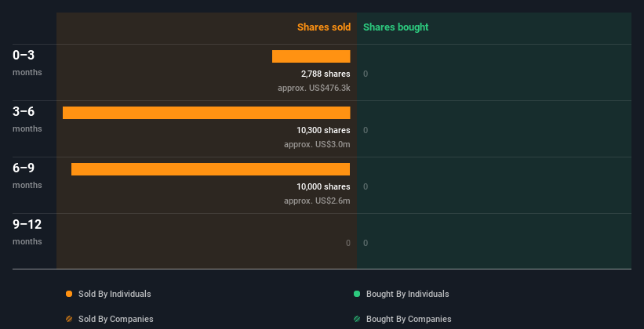Click shares bought zero in 9–12 months row
Screen dimensions: 644x329
coord(366,243)
